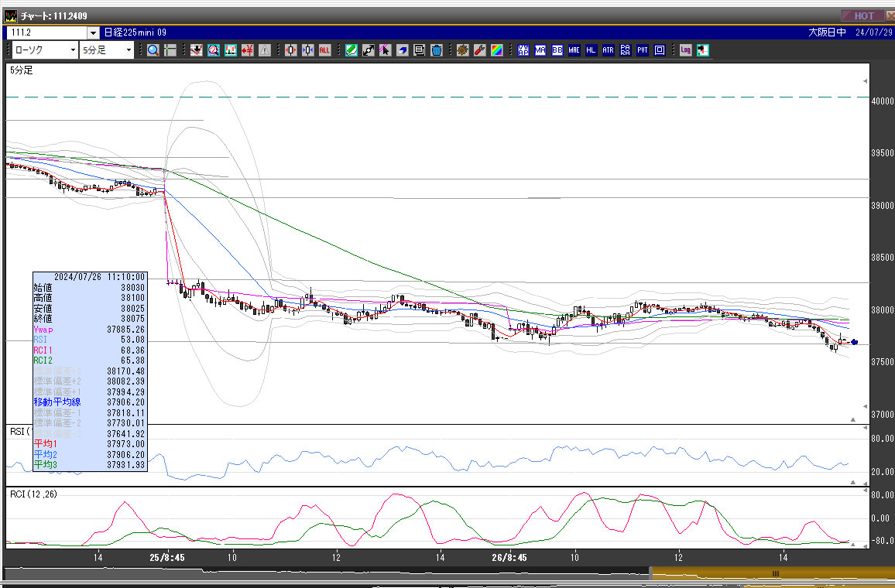Click the orange range slider handle

tap(774, 573)
